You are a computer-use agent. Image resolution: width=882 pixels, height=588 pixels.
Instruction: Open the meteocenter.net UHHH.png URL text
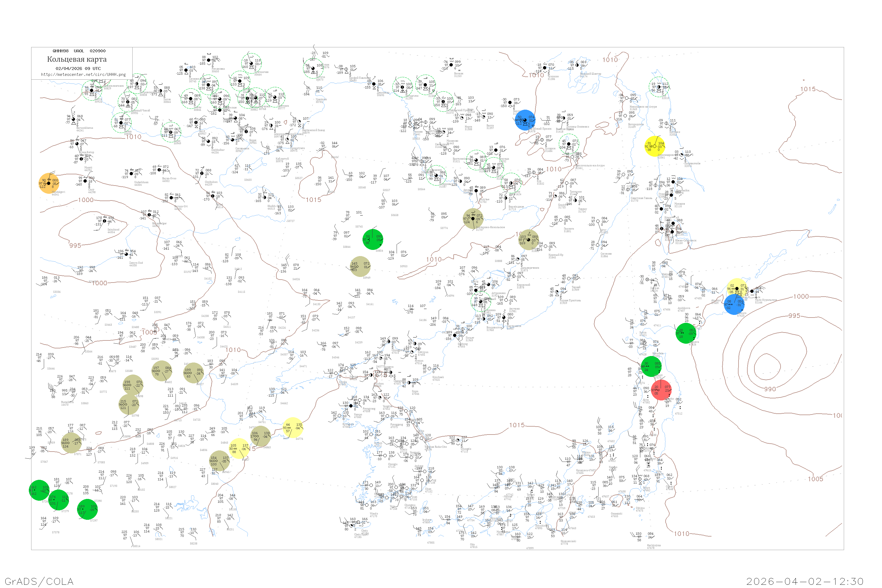tap(83, 74)
